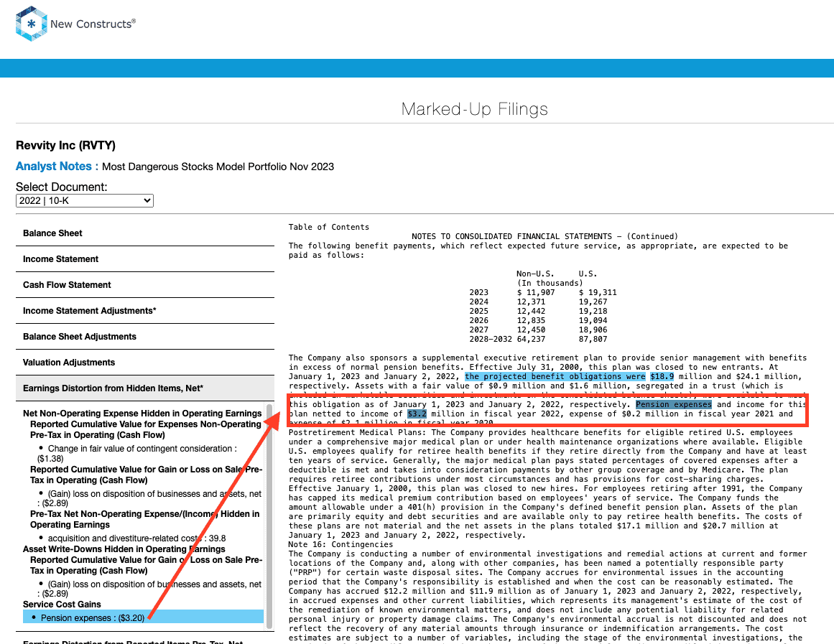The height and width of the screenshot is (644, 834).
Task: Click the 'Note 16: Contingencies' line
Action: pyautogui.click(x=341, y=544)
